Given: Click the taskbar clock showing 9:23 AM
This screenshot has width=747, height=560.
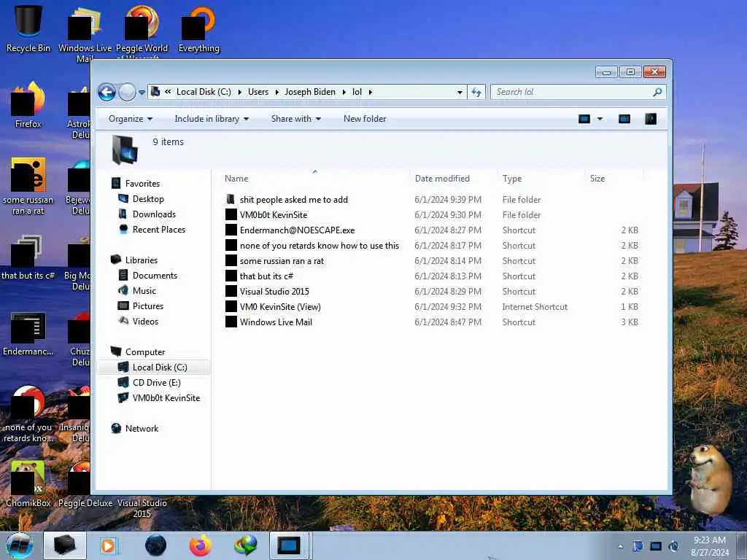Looking at the screenshot, I should click(709, 545).
